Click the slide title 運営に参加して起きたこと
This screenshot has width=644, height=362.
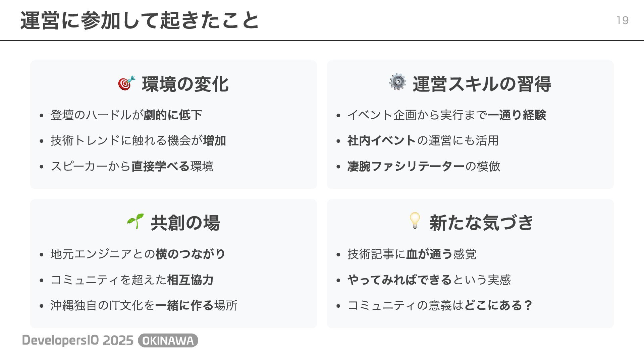click(140, 21)
